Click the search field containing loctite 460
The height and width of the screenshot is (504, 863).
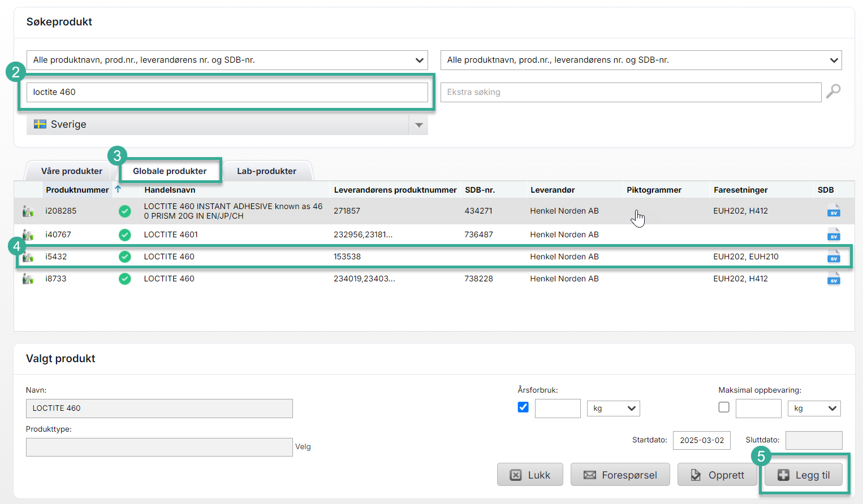[227, 92]
